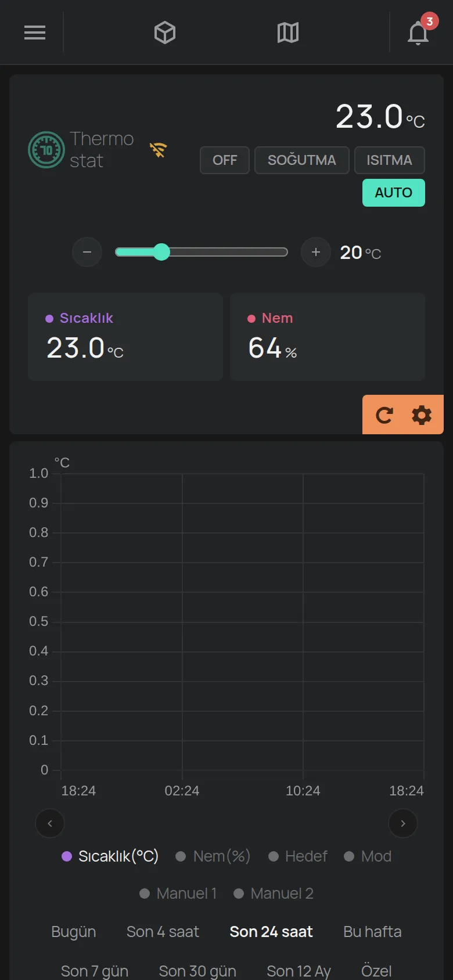Viewport: 453px width, 980px height.
Task: Open the 3D cube view icon
Action: tap(165, 33)
